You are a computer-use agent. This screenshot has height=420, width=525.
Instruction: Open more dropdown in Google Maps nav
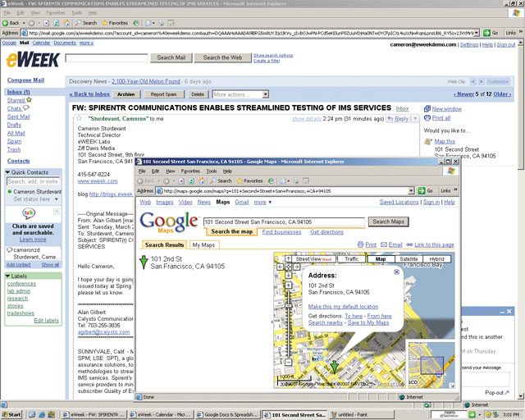262,203
